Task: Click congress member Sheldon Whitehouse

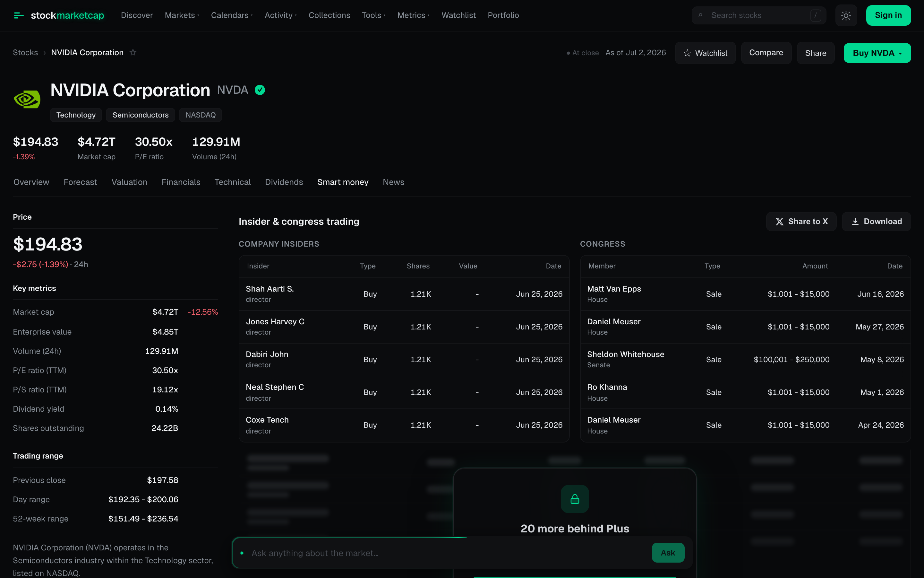Action: click(x=626, y=355)
